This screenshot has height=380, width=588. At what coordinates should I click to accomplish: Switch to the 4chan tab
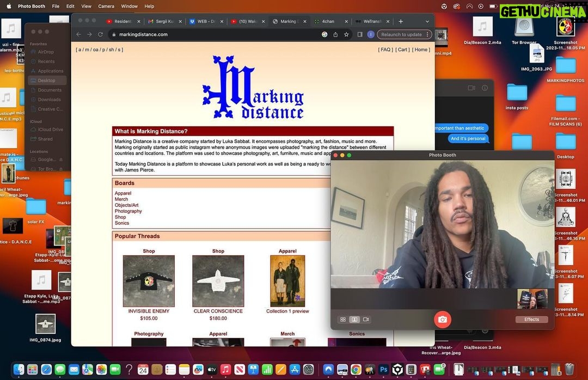click(x=328, y=21)
